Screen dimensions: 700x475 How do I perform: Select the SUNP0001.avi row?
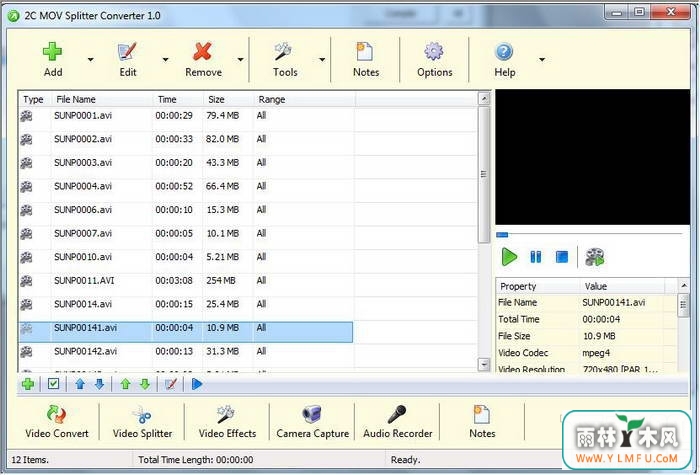186,116
